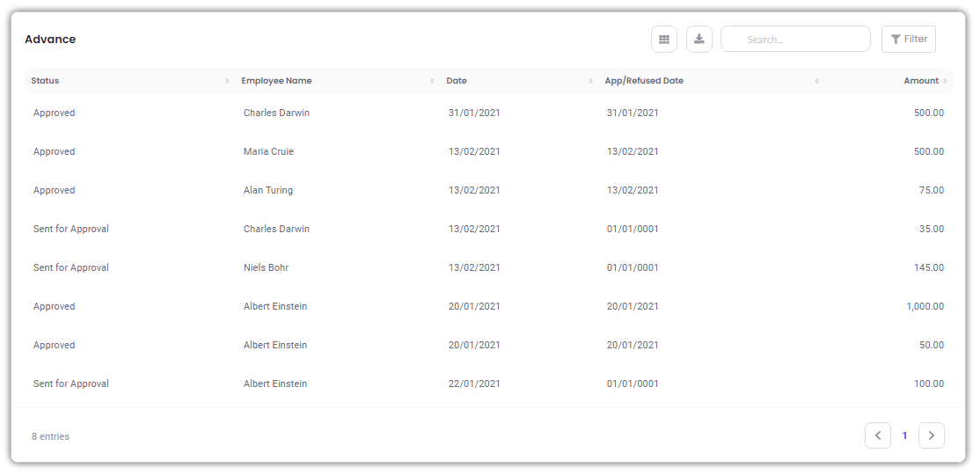Image resolution: width=980 pixels, height=475 pixels.
Task: Click the 22/01/2021 date entry
Action: 474,384
